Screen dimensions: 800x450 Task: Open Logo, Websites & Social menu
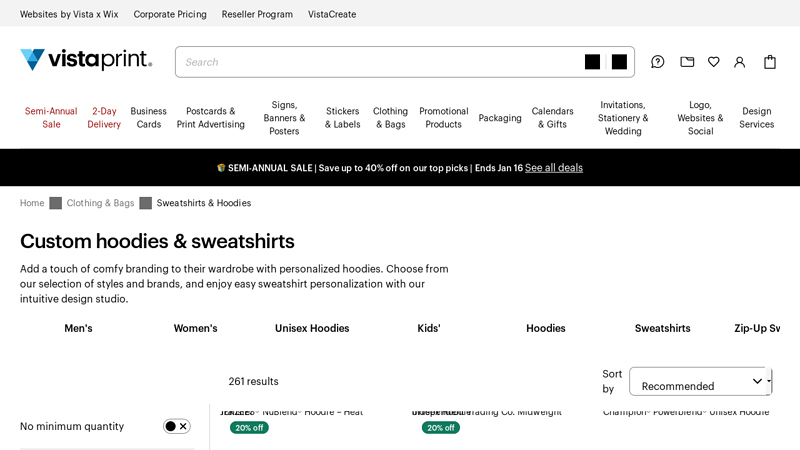pyautogui.click(x=701, y=118)
